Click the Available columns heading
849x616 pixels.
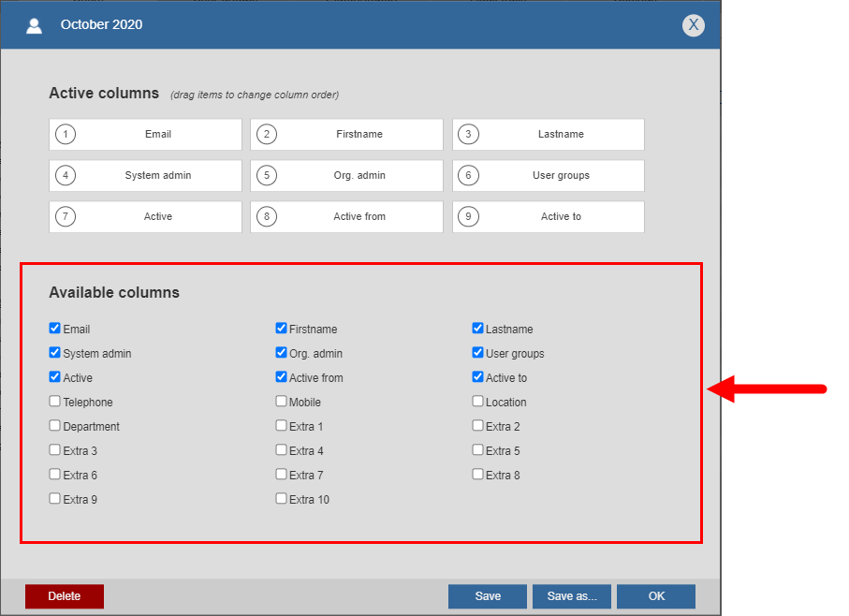(114, 292)
